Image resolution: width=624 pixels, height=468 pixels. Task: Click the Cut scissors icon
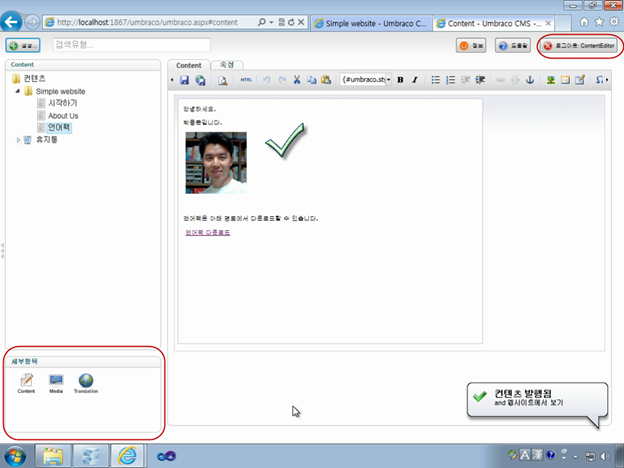pyautogui.click(x=296, y=80)
